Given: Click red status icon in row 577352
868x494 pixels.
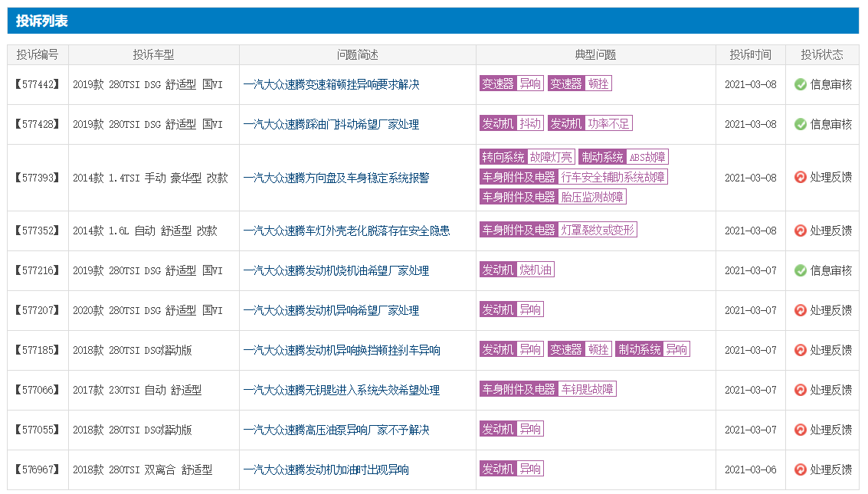Looking at the screenshot, I should click(x=801, y=231).
